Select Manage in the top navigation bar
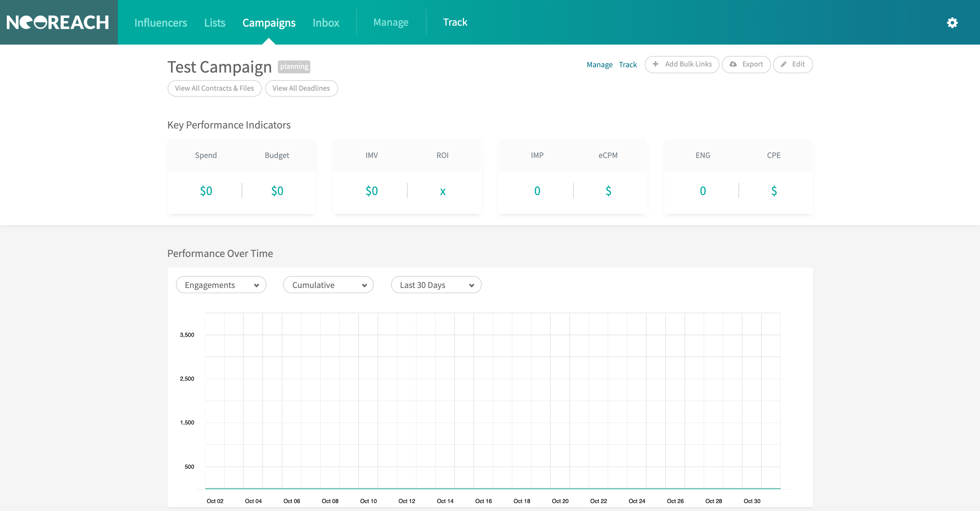Image resolution: width=980 pixels, height=511 pixels. [391, 22]
